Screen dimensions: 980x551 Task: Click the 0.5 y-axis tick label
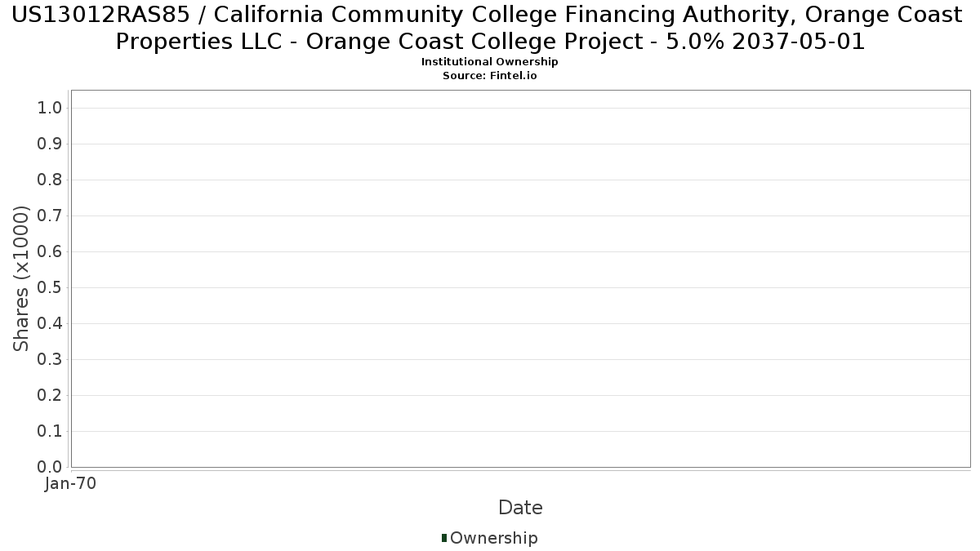pos(51,288)
